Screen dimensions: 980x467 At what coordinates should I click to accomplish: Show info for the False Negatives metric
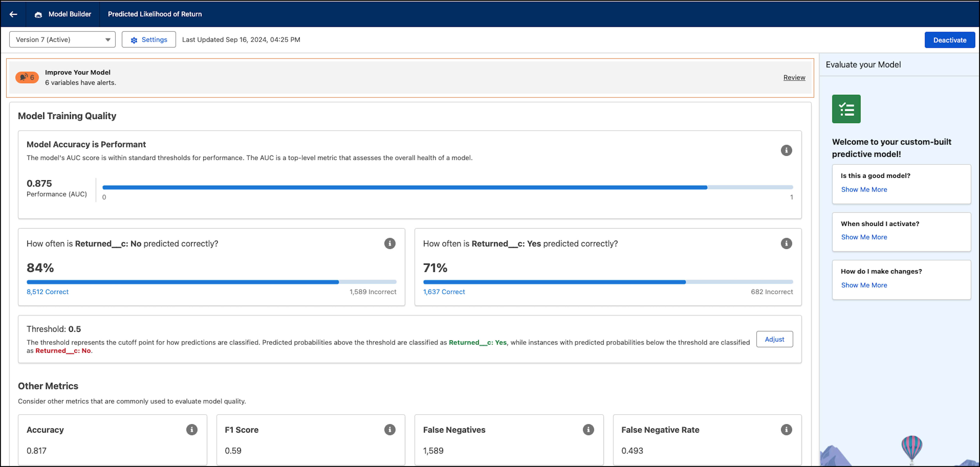tap(588, 430)
